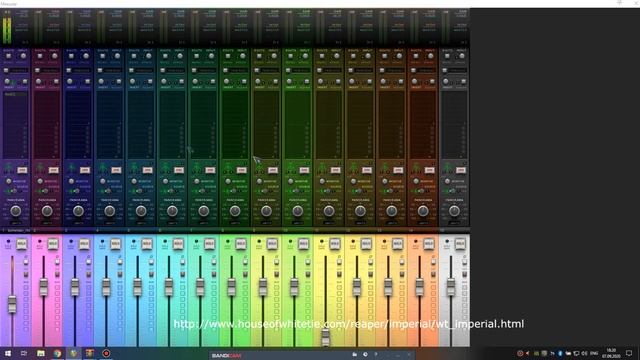640x360 pixels.
Task: Open File Explorer from the taskbar
Action: [41, 353]
